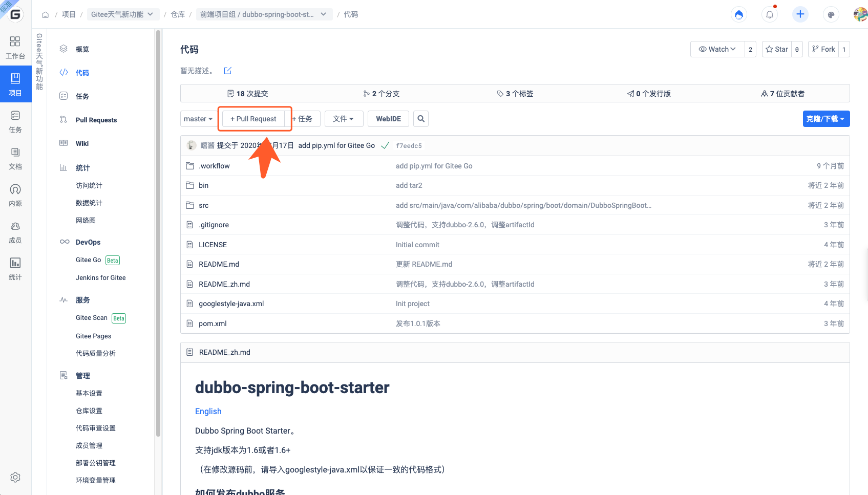Open the English readme link
Viewport: 868px width, 495px height.
(x=208, y=411)
